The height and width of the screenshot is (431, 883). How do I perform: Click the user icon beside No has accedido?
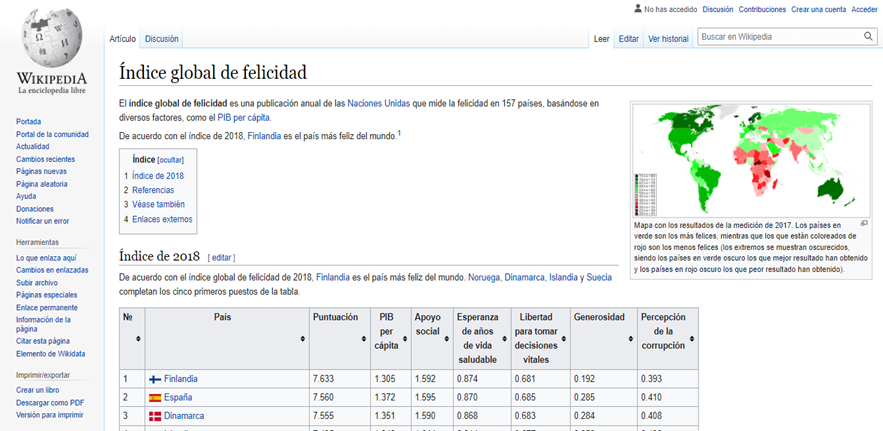tap(637, 9)
